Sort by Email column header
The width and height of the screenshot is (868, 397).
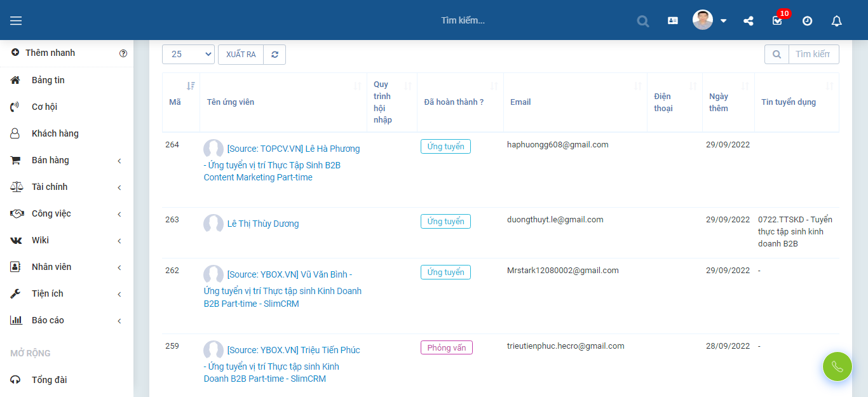575,102
